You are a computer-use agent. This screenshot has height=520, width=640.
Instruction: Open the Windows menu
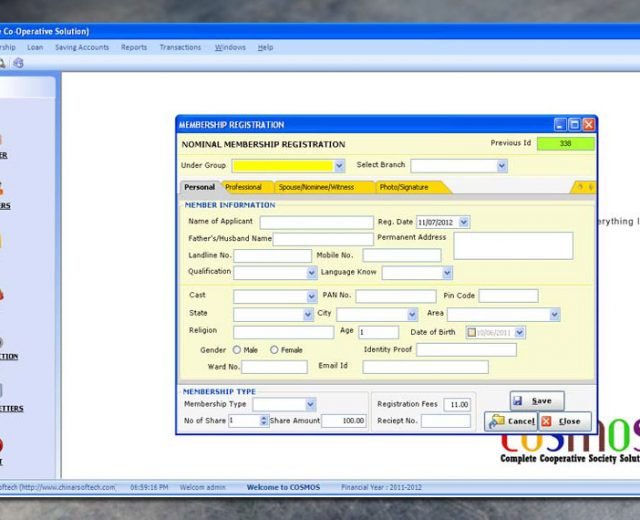coord(230,47)
